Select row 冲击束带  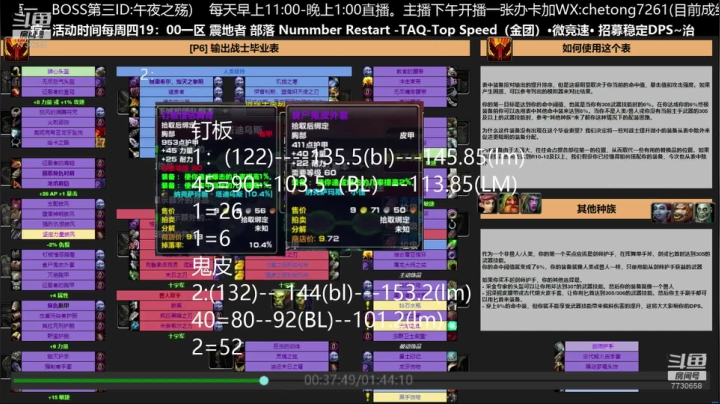click(410, 82)
